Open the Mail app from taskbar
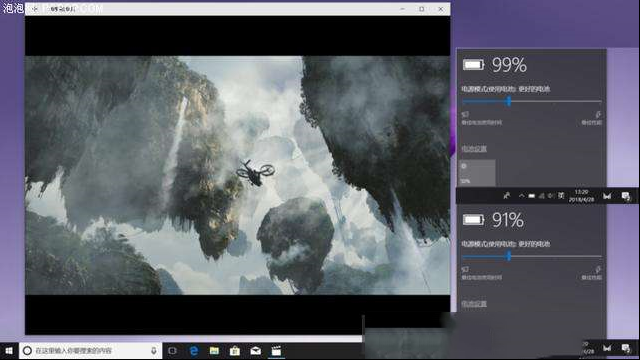 (256, 351)
